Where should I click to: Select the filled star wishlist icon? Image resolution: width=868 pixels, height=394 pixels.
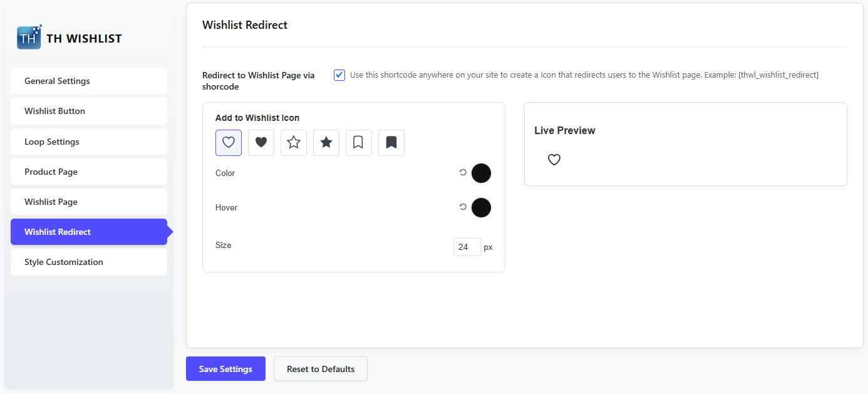[326, 143]
